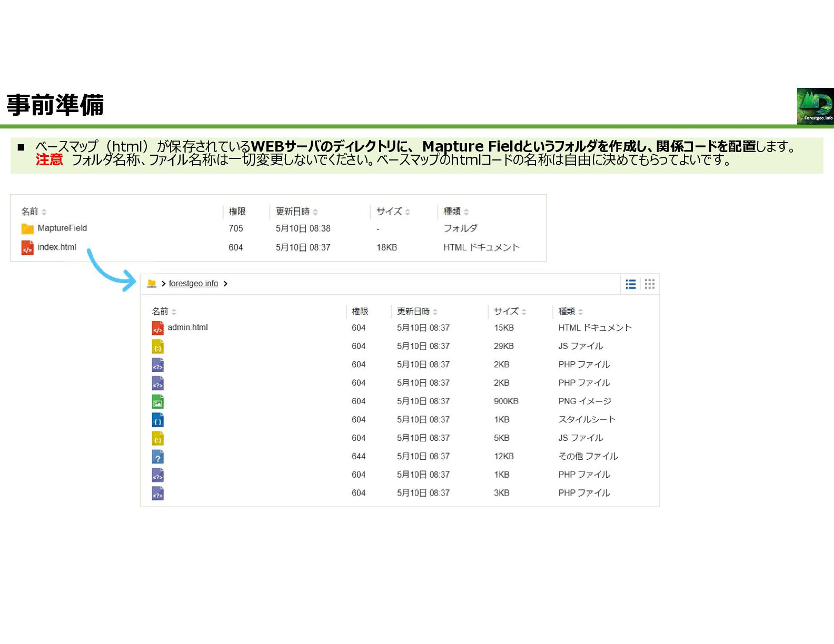Select the 900KB PNG image file icon
Viewport: 834px width, 644px height.
[157, 401]
